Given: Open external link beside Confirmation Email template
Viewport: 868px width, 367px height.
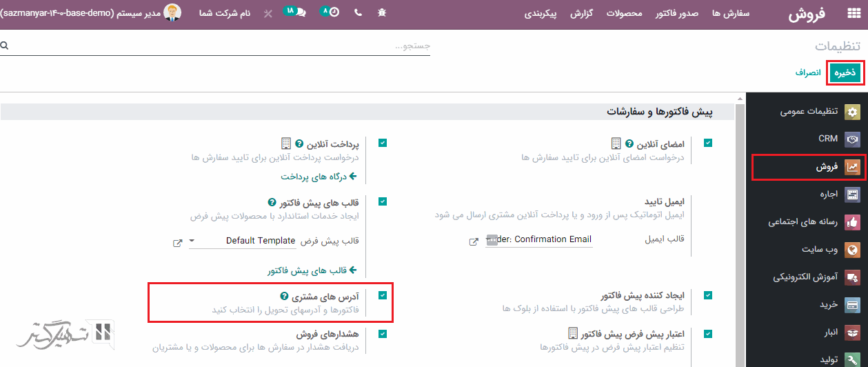Looking at the screenshot, I should (474, 242).
